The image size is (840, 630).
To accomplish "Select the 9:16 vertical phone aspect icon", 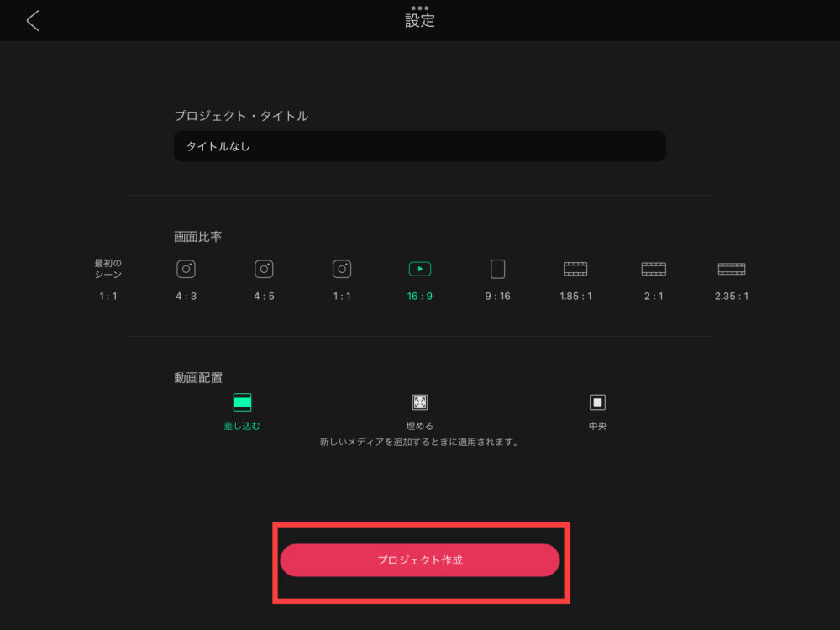I will click(x=497, y=269).
